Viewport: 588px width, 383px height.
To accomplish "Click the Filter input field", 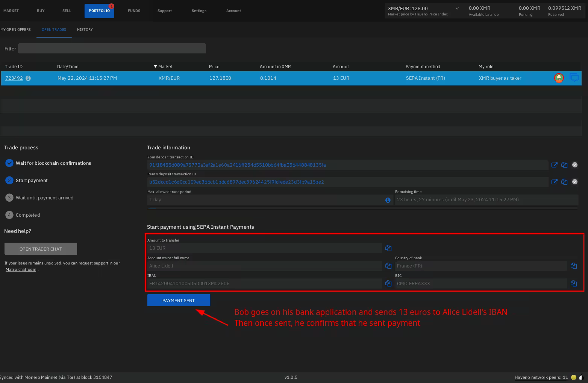I will tap(112, 49).
